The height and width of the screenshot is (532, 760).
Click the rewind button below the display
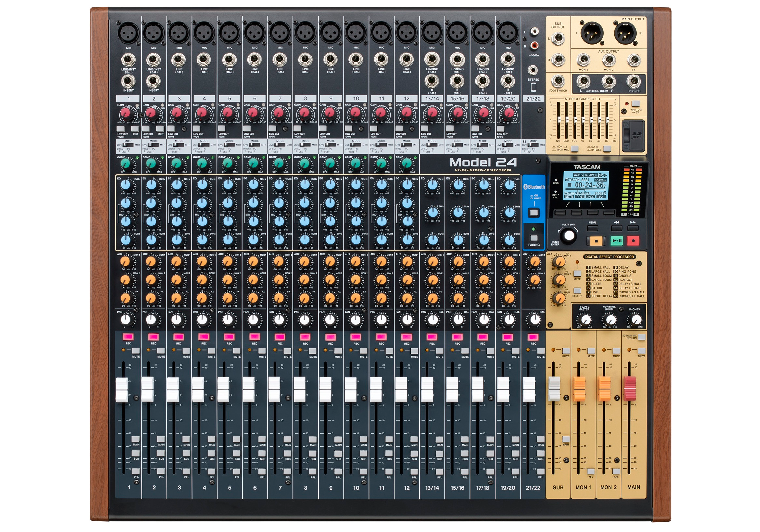click(x=616, y=228)
